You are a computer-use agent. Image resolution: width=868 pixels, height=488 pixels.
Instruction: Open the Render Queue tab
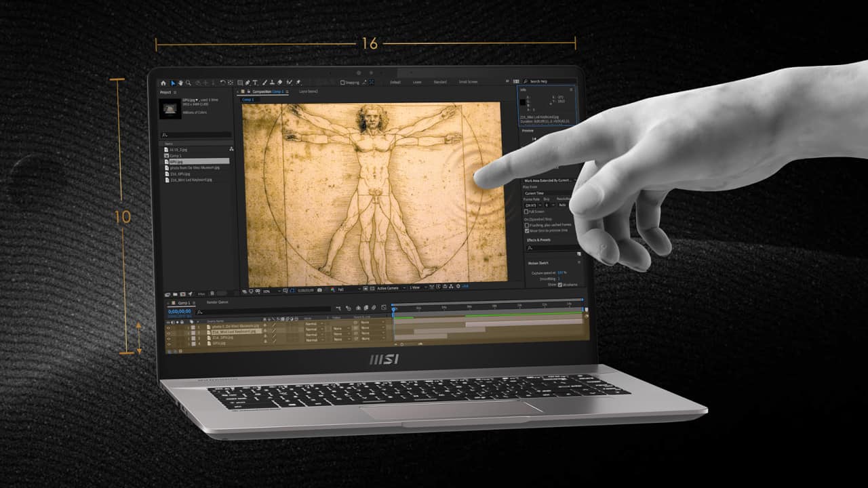217,302
